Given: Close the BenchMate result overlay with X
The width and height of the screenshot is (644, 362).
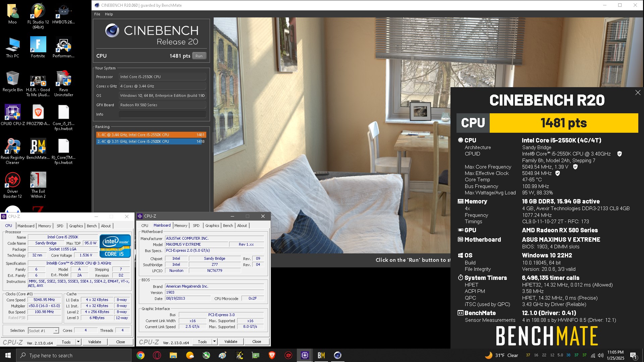Looking at the screenshot, I should pyautogui.click(x=638, y=93).
